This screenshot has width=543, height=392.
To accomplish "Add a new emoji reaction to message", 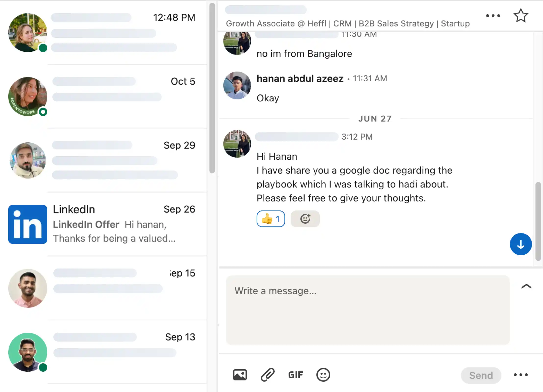I will (x=305, y=219).
